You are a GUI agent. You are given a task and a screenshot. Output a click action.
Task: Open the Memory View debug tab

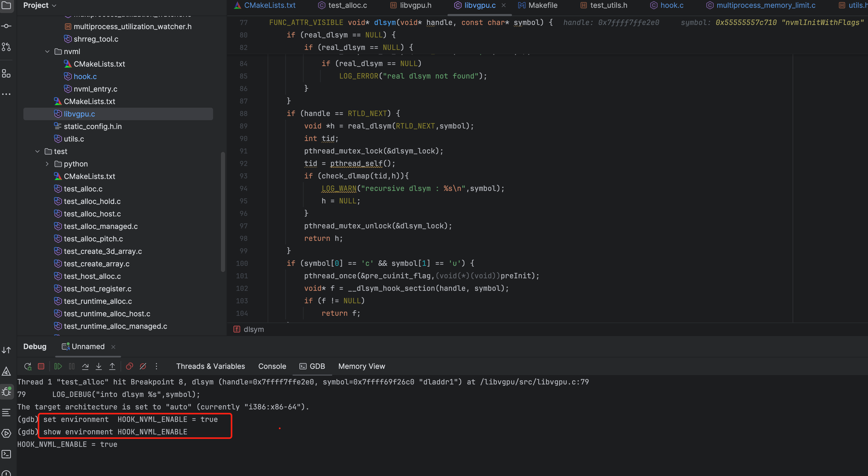click(x=361, y=366)
